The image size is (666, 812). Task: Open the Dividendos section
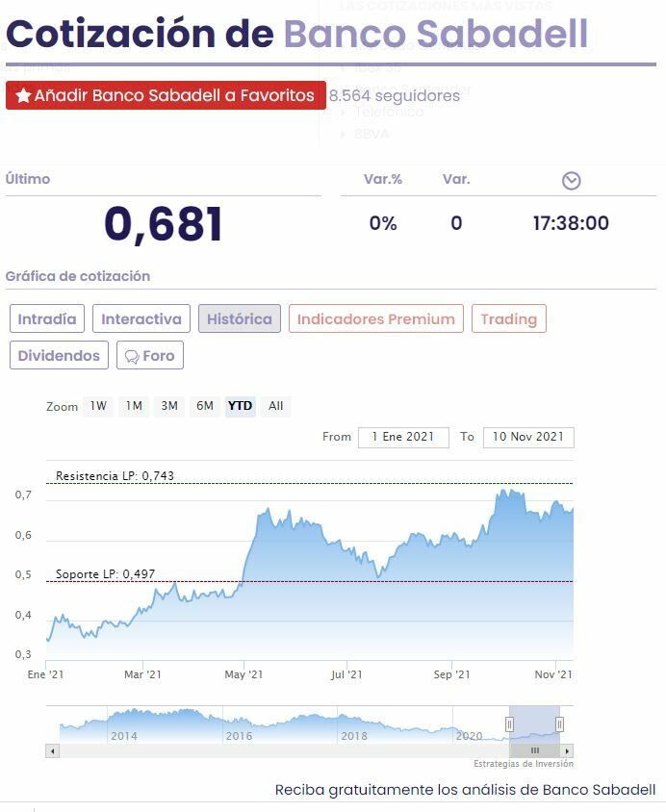(59, 356)
